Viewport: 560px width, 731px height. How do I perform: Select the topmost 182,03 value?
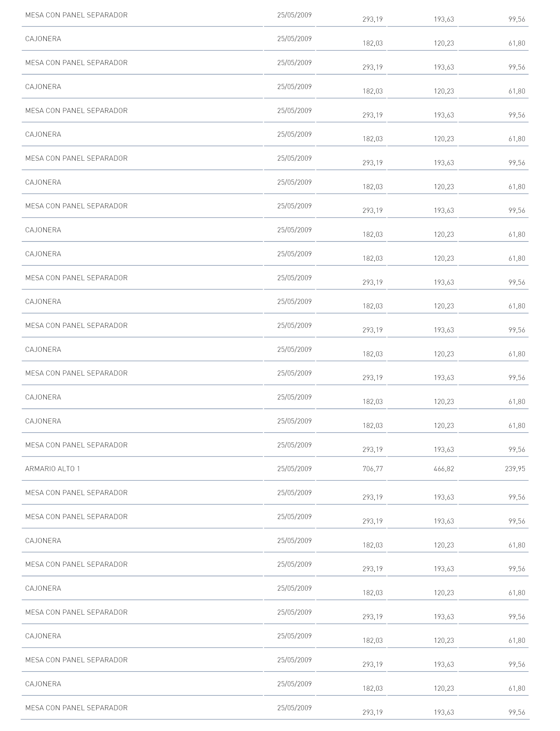pyautogui.click(x=373, y=43)
